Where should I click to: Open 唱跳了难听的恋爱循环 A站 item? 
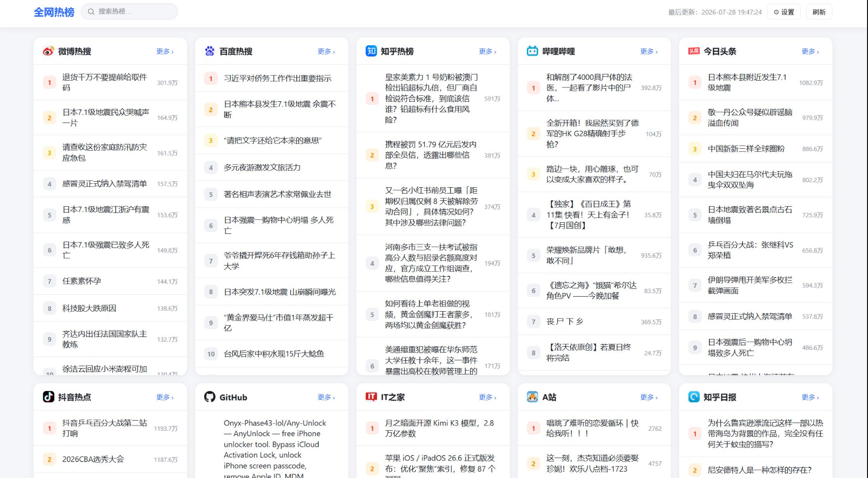pyautogui.click(x=594, y=428)
